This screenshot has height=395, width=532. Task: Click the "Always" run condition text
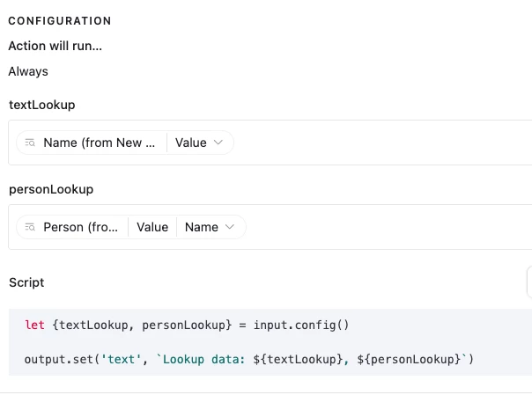[28, 71]
